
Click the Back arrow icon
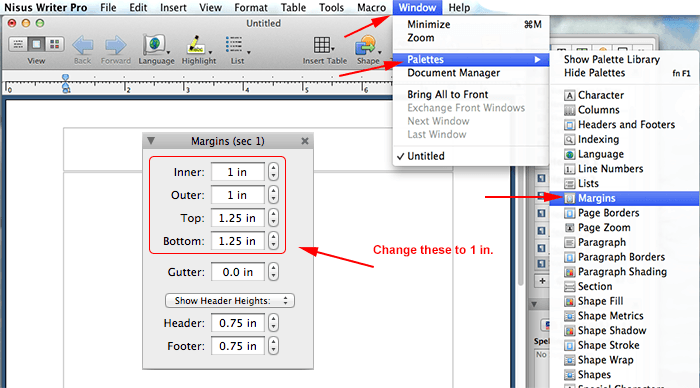[83, 45]
